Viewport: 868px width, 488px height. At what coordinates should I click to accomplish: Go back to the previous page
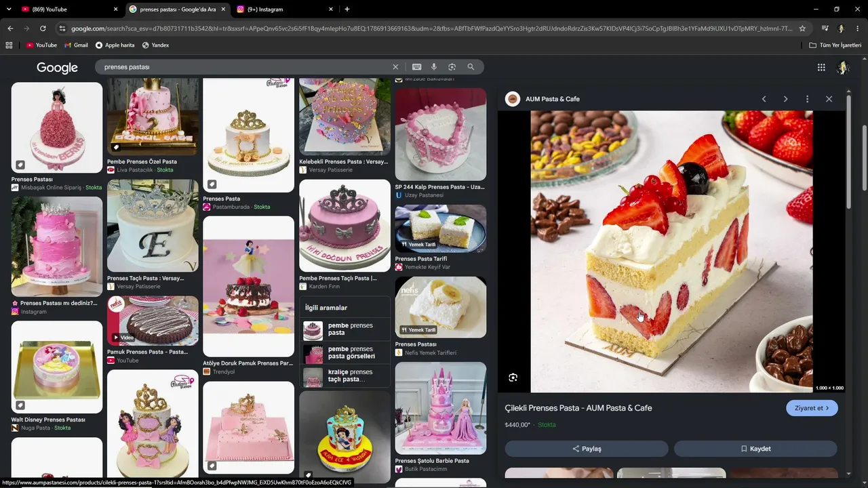[10, 28]
